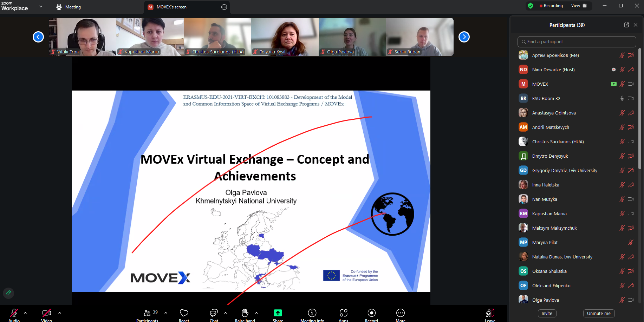Image resolution: width=644 pixels, height=322 pixels.
Task: Expand the Audio options arrow
Action: (25, 313)
